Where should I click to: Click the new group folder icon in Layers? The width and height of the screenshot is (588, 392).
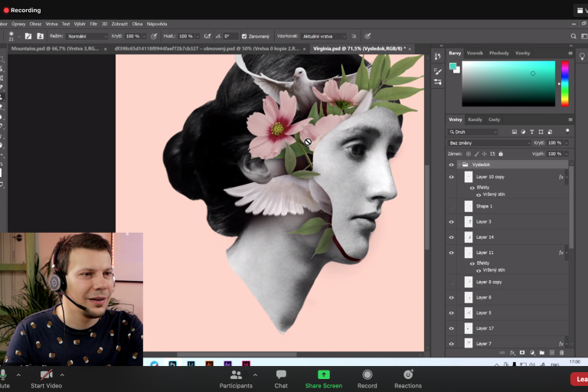pos(541,352)
